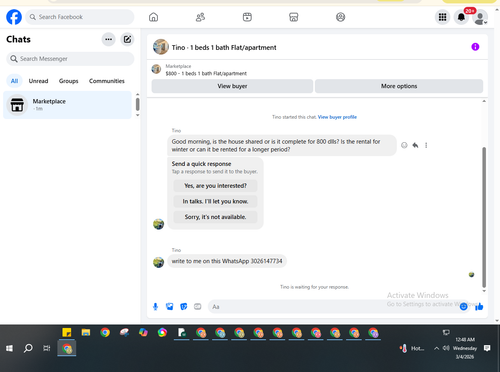Open Chats options three-dot menu

point(108,39)
